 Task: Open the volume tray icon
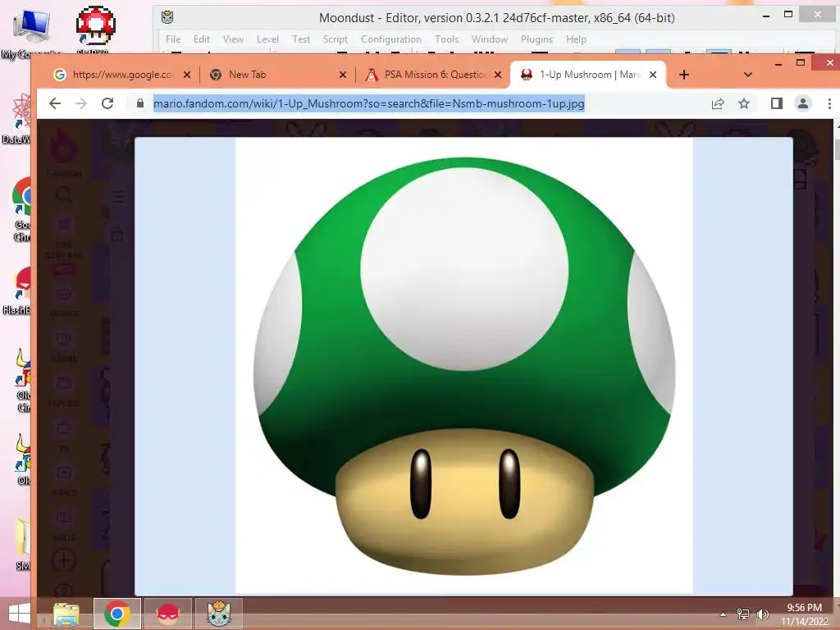point(762,614)
